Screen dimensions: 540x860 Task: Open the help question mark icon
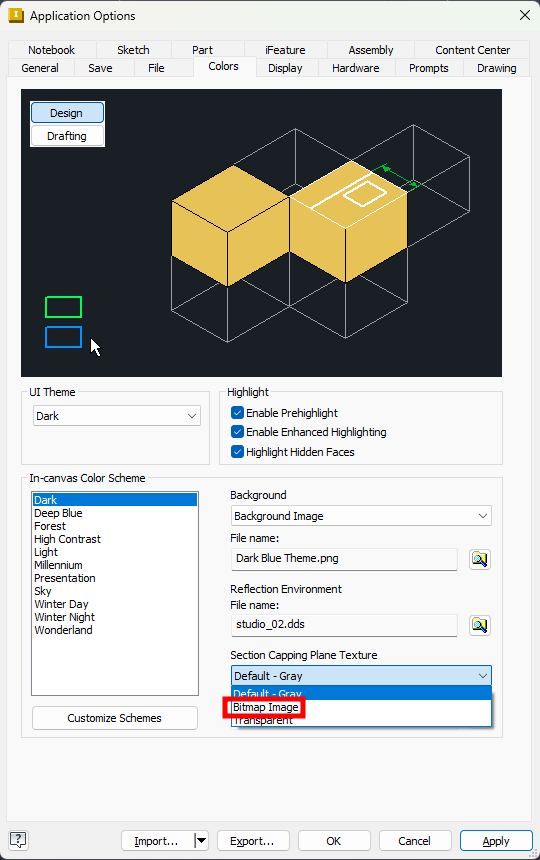[18, 840]
